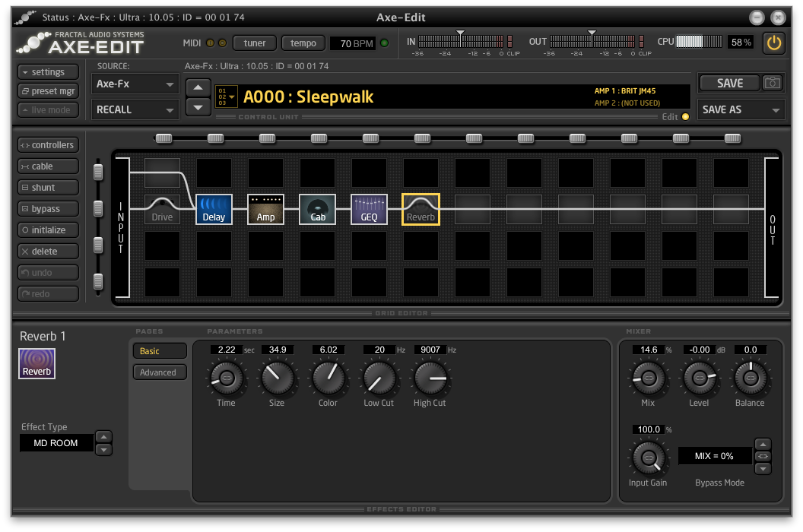Open the controllers window

[48, 145]
